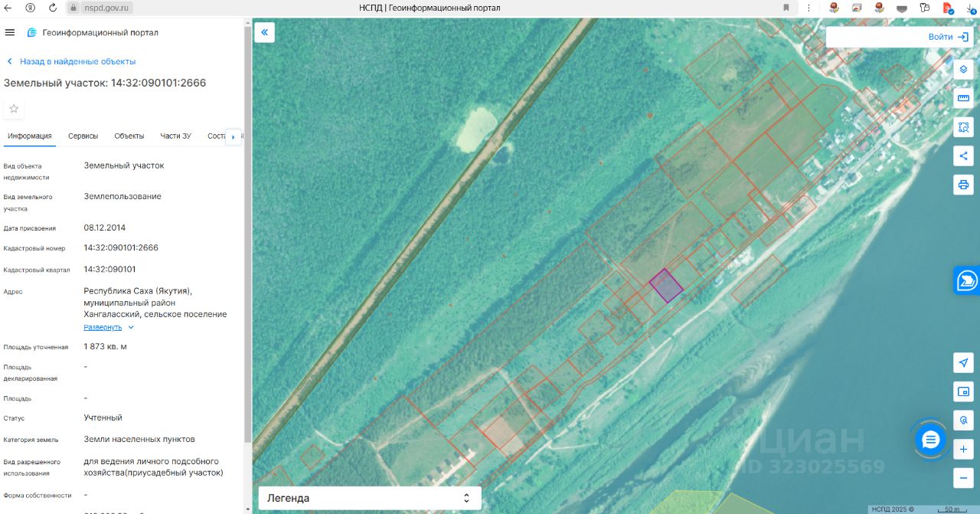The image size is (980, 514).
Task: Switch to the Части ЗУ tab
Action: (x=175, y=136)
